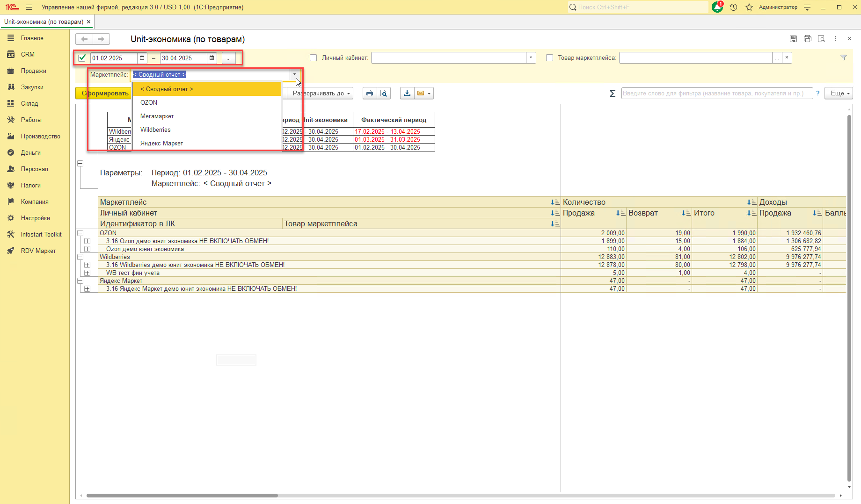Expand Ozon демо юнит экономика row
Image resolution: width=861 pixels, height=504 pixels.
[x=87, y=249]
